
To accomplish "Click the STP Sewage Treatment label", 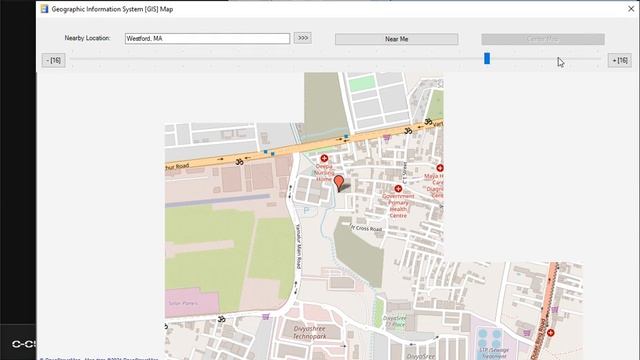I will click(x=494, y=353).
